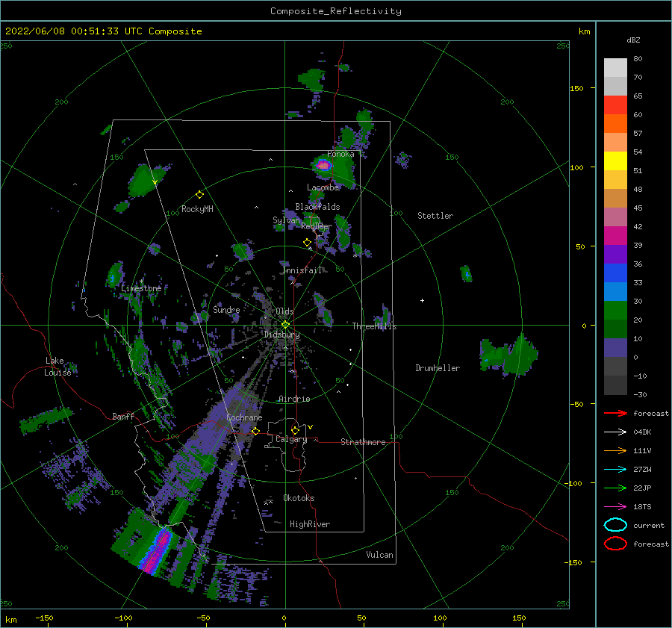Click the ThreeHills city label
This screenshot has height=628, width=672.
[x=374, y=326]
